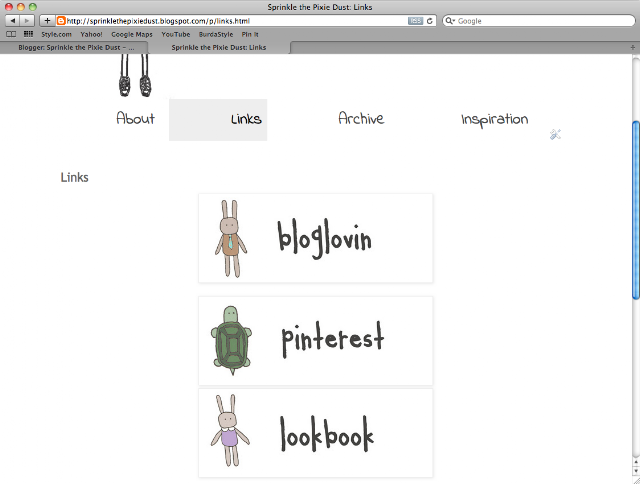
Task: Switch to the Blogger: Sprinkle the Pixie Dust tab
Action: coord(74,47)
